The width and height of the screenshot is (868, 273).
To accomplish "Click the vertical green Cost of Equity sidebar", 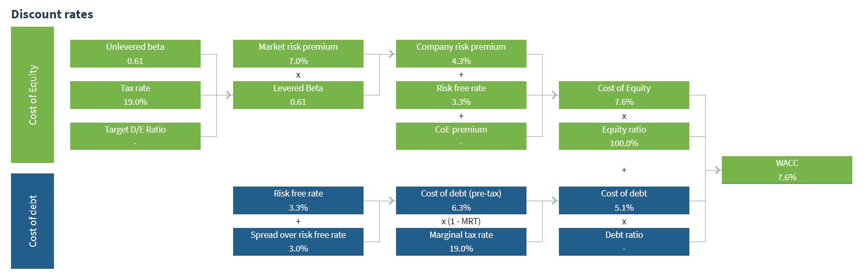I will pyautogui.click(x=32, y=95).
